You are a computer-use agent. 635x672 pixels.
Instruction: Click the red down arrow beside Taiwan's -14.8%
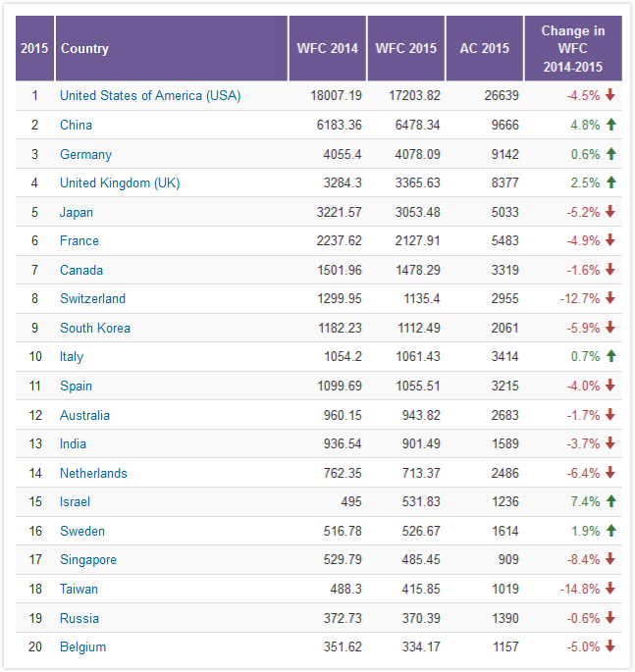click(x=609, y=589)
